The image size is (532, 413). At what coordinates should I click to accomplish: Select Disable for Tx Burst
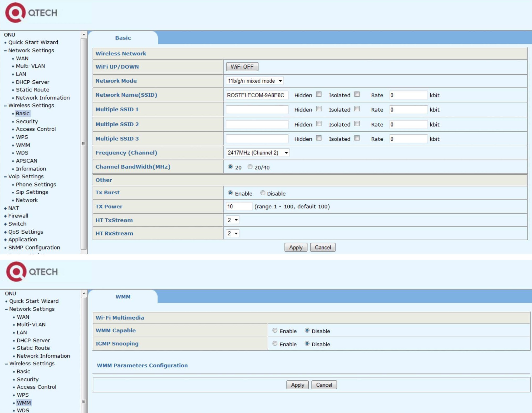pos(263,193)
